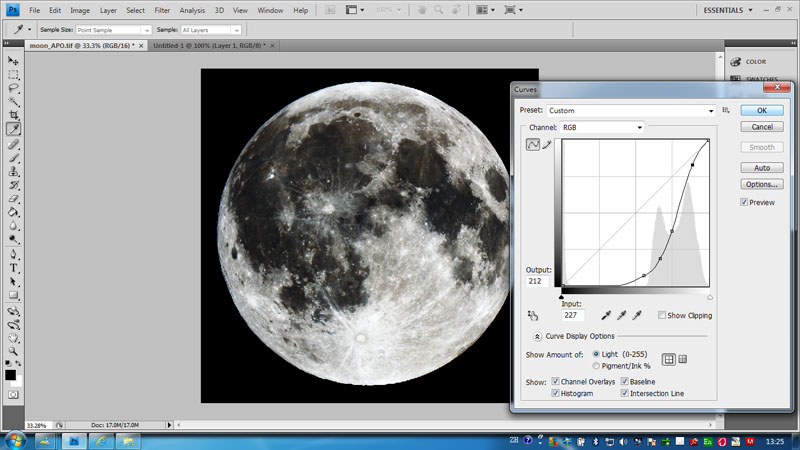Select the Pigment/Ink % radio button
Screen dimensions: 800x450
point(598,367)
